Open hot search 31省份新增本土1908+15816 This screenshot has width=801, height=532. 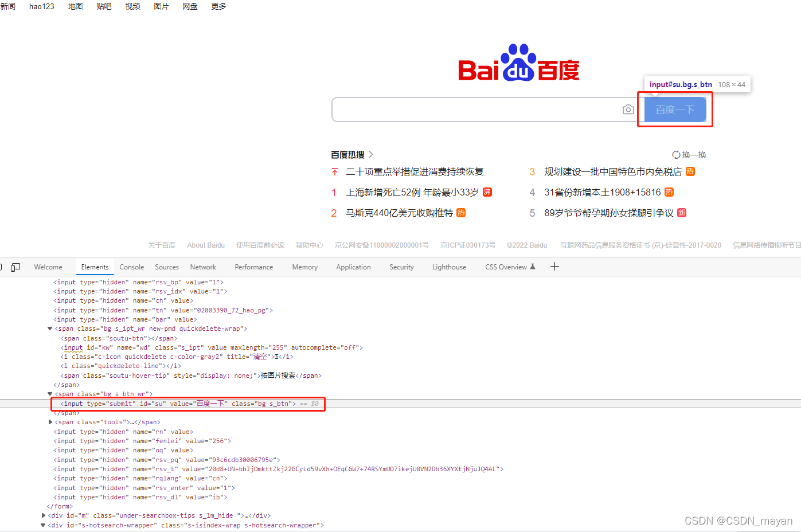point(603,193)
